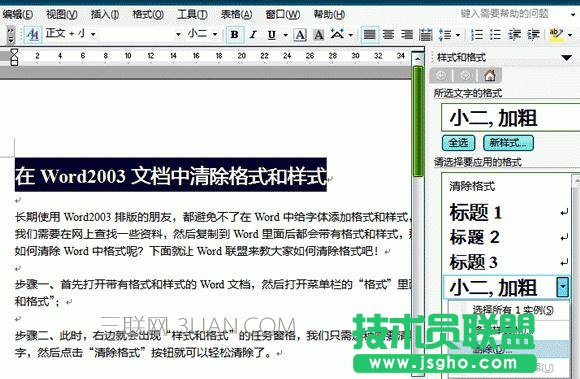Toggle bold formatting
This screenshot has height=379, width=580.
235,35
